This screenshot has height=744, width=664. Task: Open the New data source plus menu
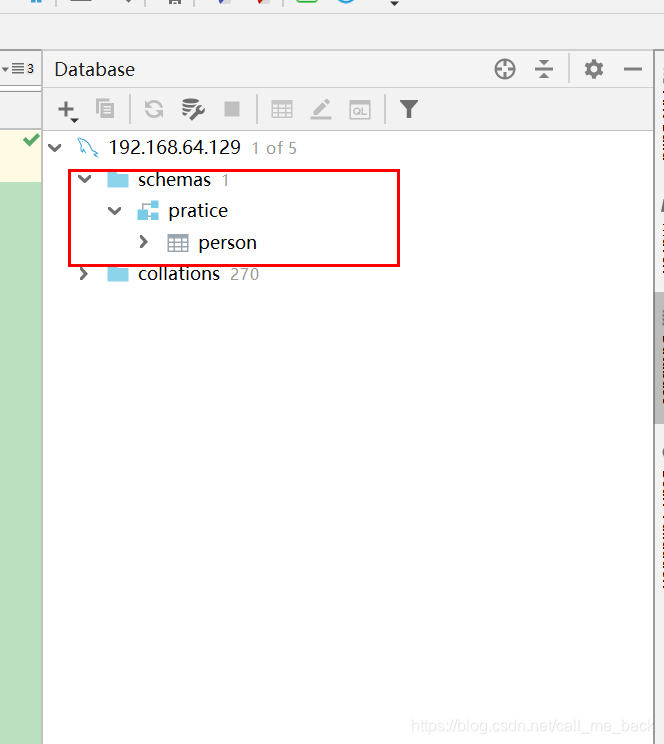68,111
